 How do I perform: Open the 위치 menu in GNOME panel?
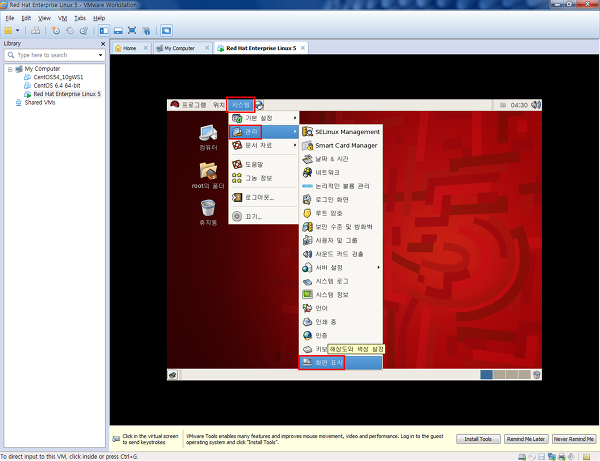(218, 105)
